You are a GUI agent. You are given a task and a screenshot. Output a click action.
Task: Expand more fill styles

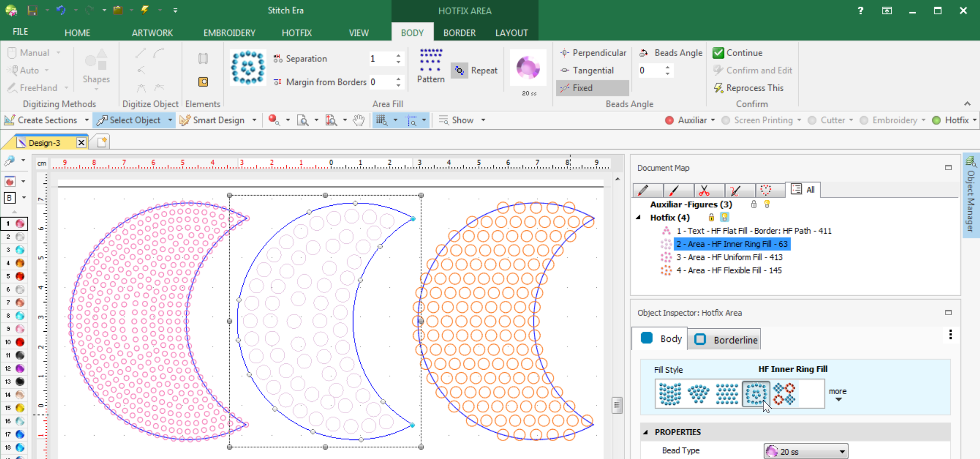[838, 395]
